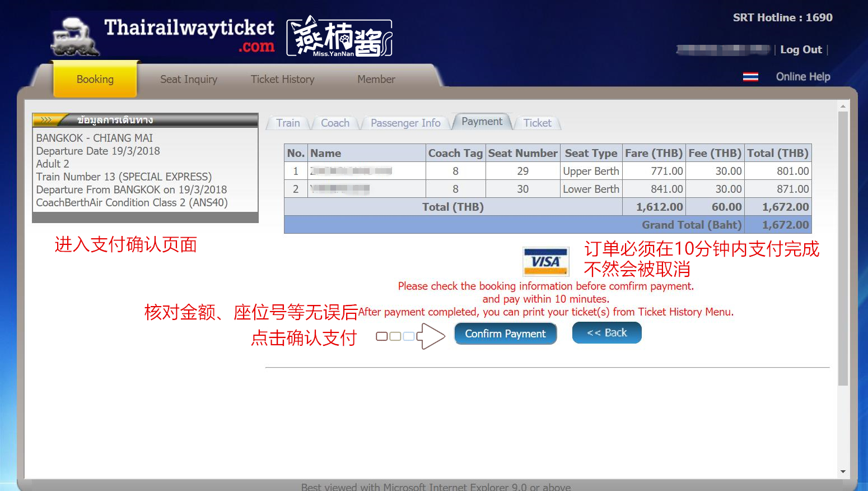Click the Coach Tag column header

pos(455,153)
